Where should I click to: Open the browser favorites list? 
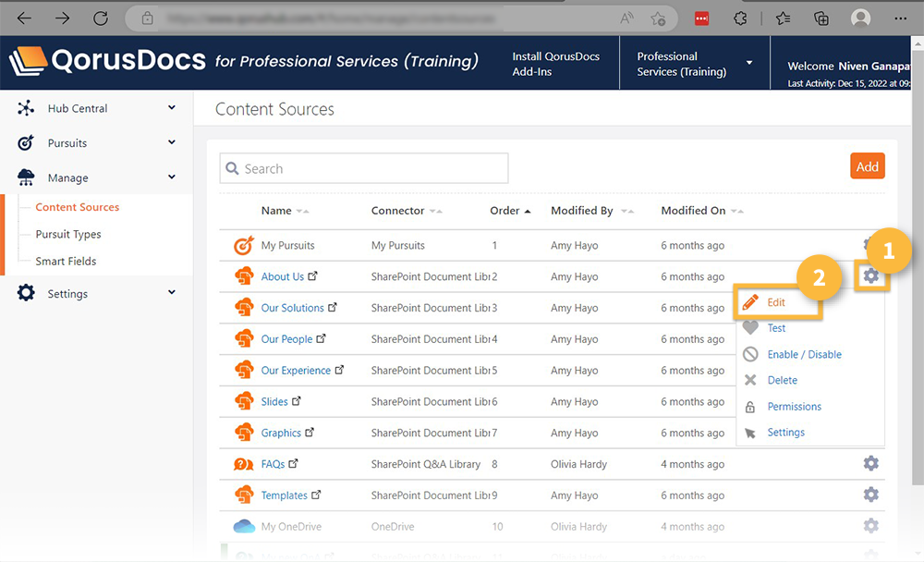[784, 18]
